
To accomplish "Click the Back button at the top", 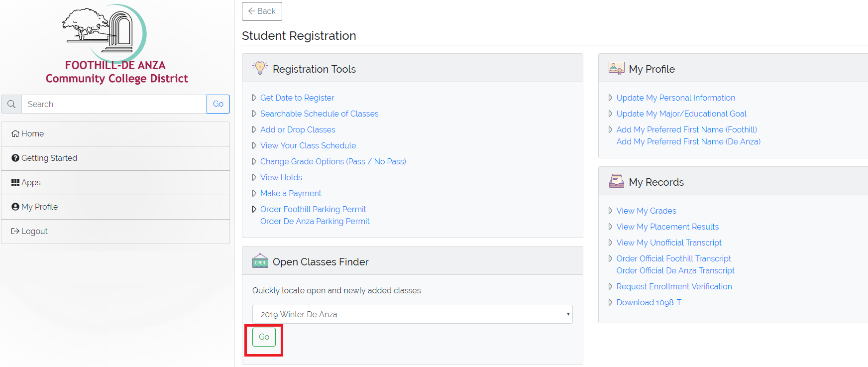I will click(262, 11).
